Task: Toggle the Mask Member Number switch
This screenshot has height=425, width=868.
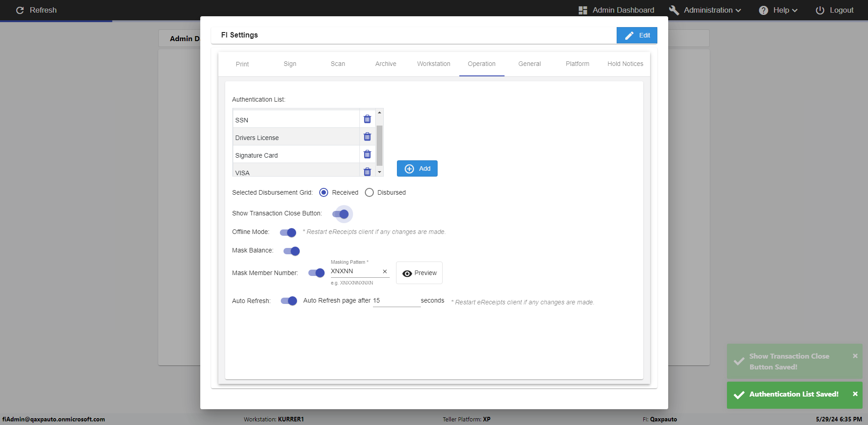Action: [316, 272]
